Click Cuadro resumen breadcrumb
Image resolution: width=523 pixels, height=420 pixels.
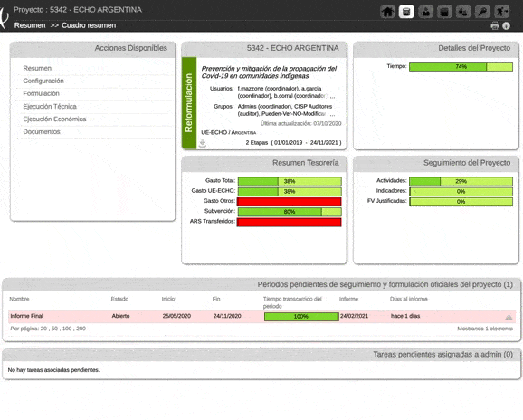(89, 25)
